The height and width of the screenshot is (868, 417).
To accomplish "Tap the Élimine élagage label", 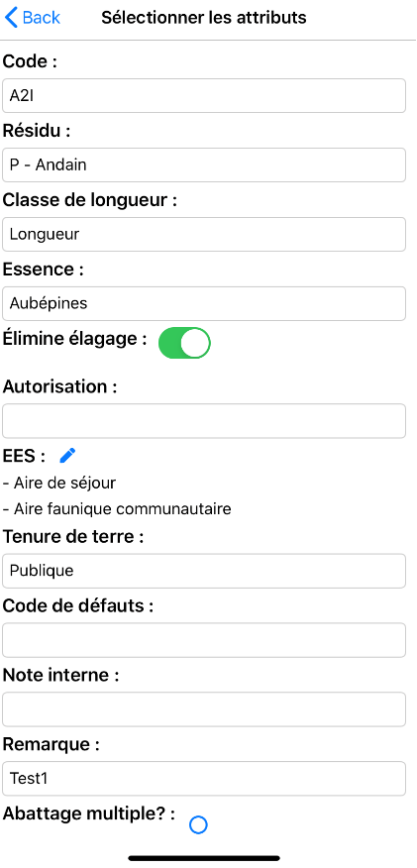I will coord(75,338).
